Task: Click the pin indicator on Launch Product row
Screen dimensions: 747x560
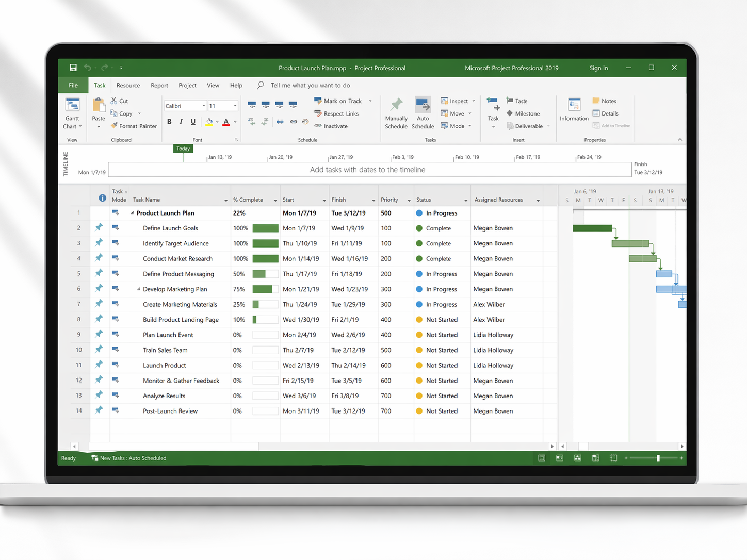Action: click(99, 365)
